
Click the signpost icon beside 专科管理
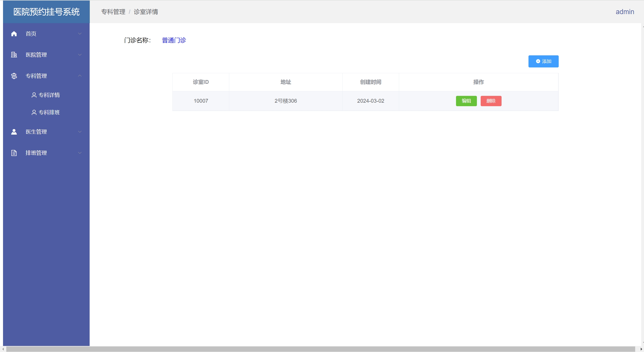point(14,76)
